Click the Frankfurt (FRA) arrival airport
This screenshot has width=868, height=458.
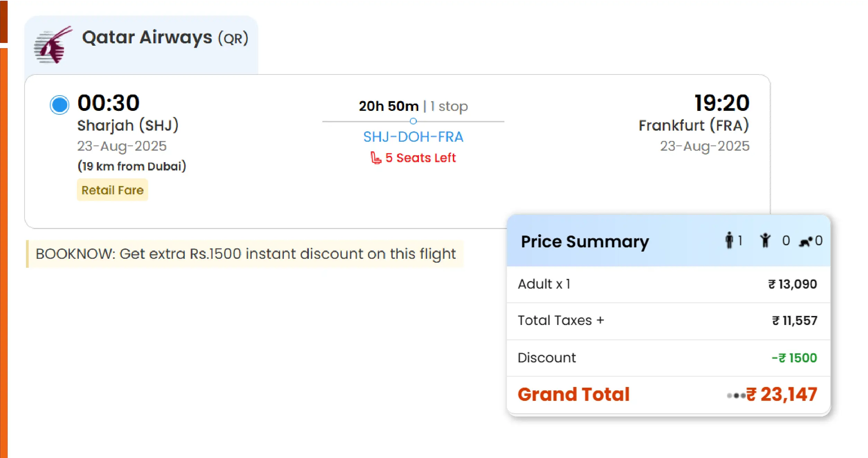click(x=693, y=125)
